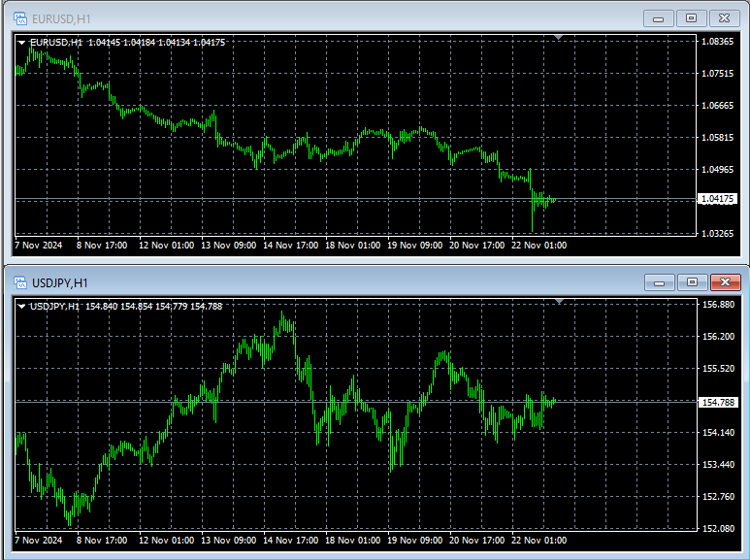Click 8 Nov 17:00 on EURUSD time axis
The image size is (750, 560).
[x=102, y=246]
